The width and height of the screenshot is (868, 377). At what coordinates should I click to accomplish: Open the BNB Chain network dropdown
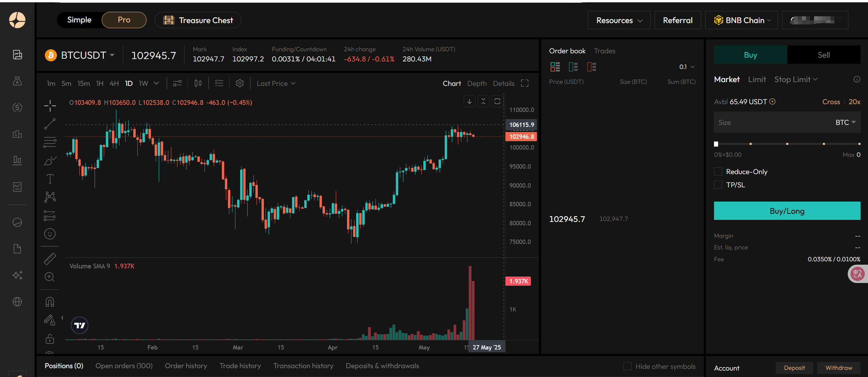point(741,20)
